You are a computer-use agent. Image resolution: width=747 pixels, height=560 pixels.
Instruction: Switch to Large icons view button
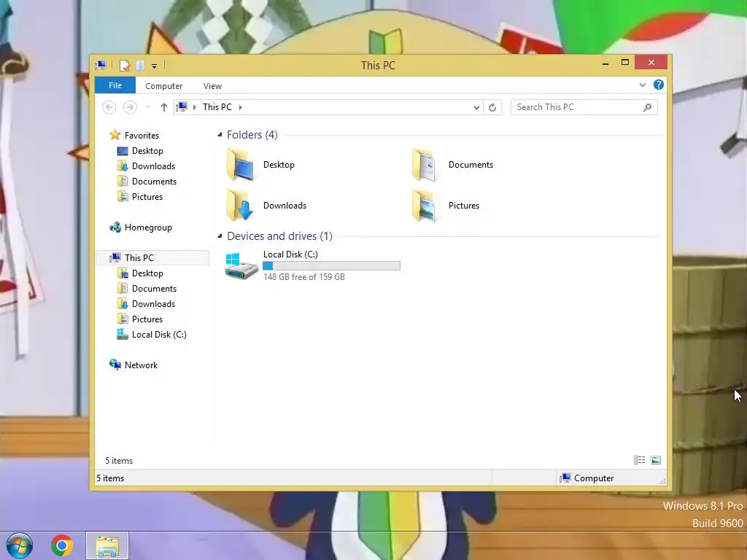(x=656, y=460)
